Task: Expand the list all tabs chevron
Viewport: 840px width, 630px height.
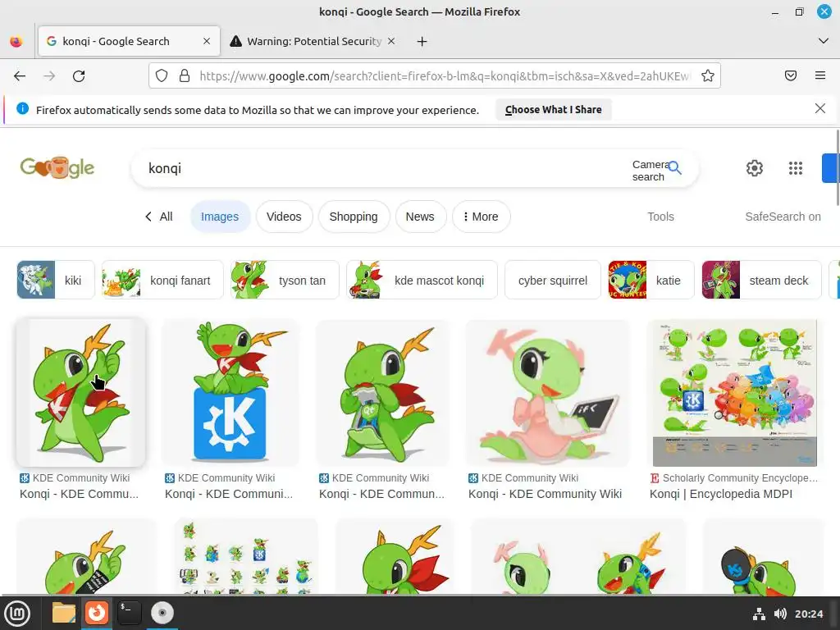Action: (x=824, y=41)
